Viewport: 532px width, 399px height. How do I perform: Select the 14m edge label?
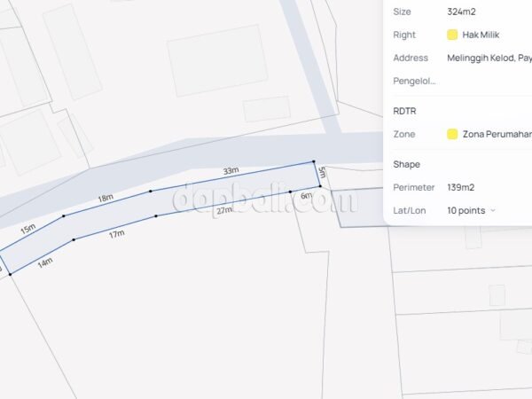pyautogui.click(x=43, y=262)
